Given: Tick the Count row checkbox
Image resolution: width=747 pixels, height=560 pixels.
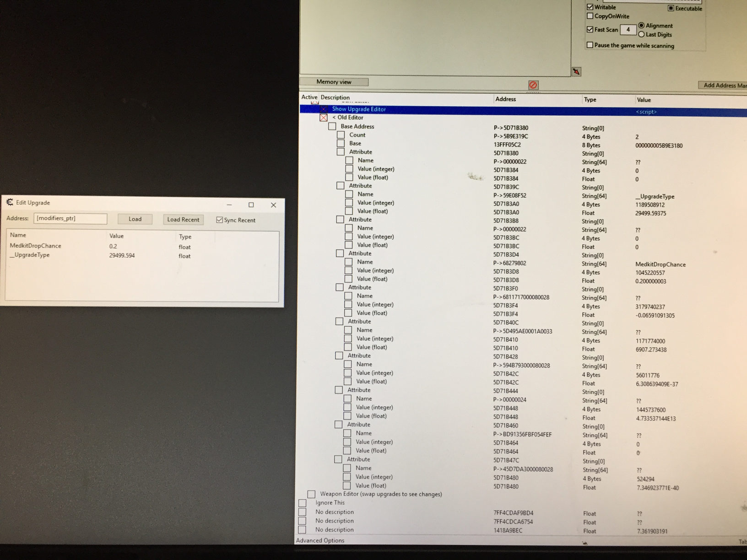Looking at the screenshot, I should click(x=341, y=135).
